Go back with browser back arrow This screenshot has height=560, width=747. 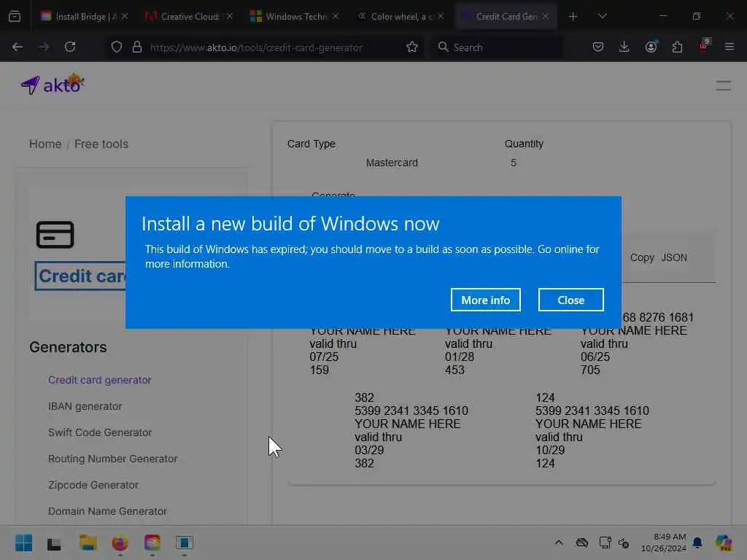coord(18,47)
